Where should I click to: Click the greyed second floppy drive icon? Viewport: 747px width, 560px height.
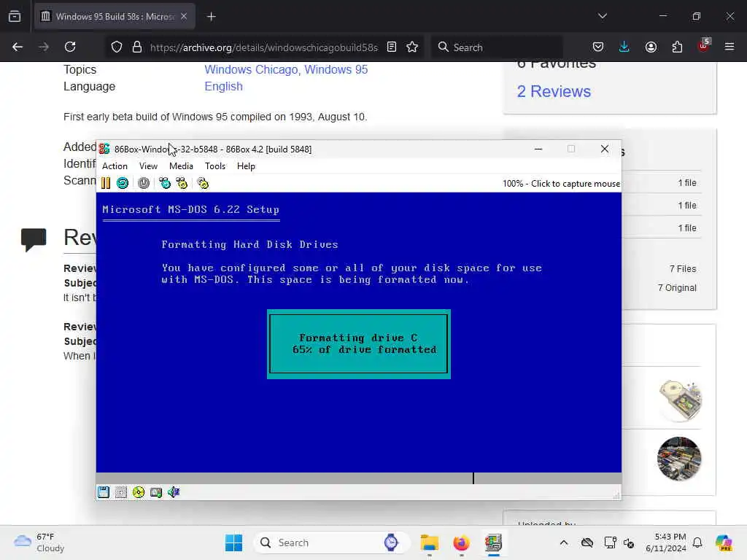coord(121,492)
